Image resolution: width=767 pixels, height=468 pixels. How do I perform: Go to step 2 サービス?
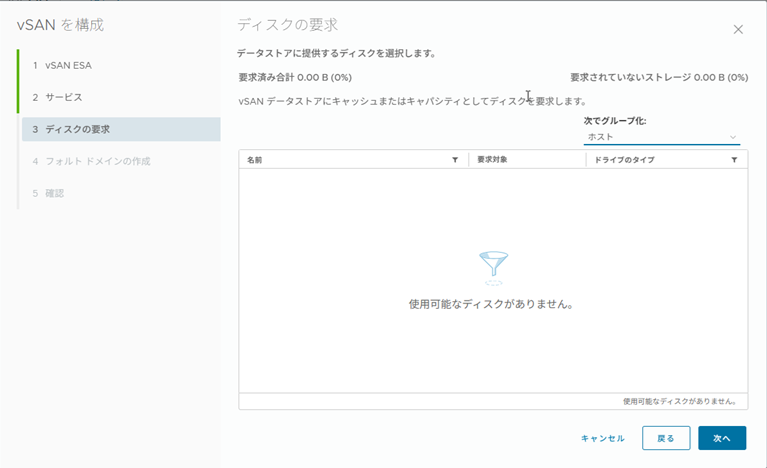point(63,97)
